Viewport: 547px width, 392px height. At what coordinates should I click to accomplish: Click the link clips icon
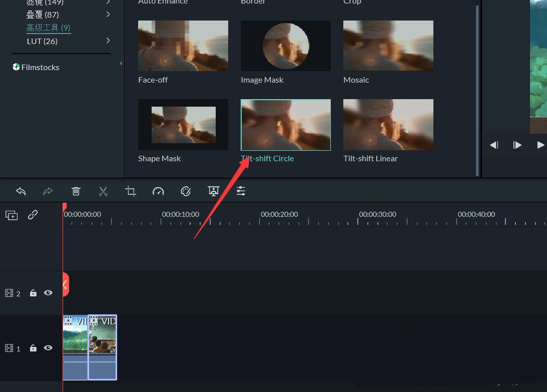click(x=33, y=214)
